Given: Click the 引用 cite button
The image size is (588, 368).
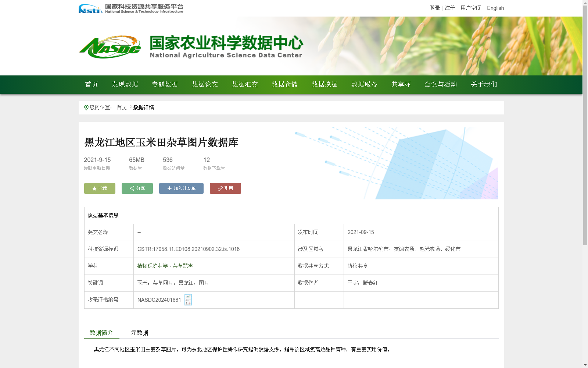Looking at the screenshot, I should pos(225,188).
